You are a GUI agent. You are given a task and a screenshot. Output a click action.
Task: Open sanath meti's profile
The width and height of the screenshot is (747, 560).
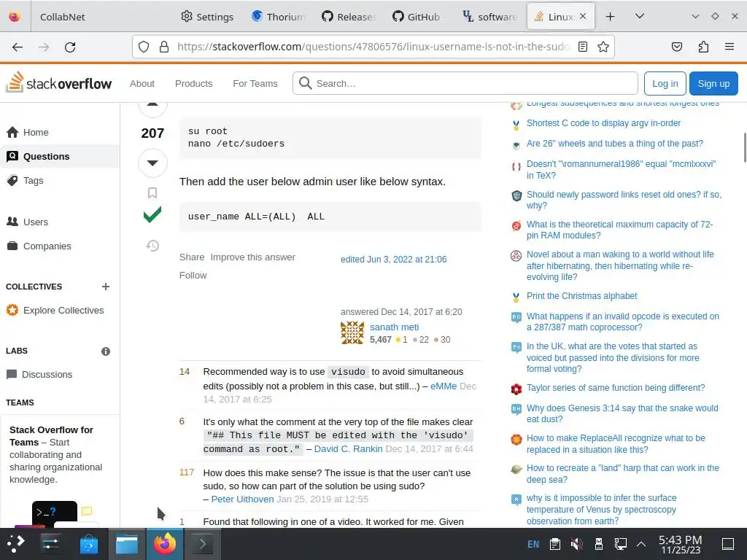pos(394,327)
